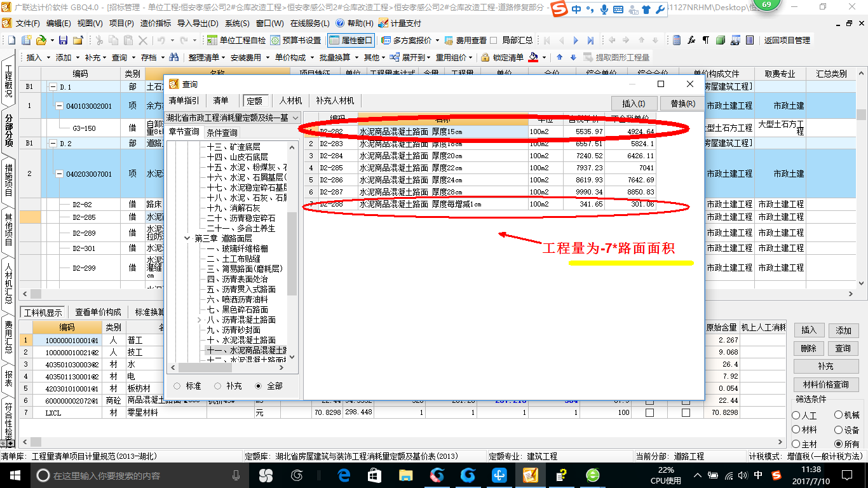Screen dimensions: 868x488
Task: Click the 费用查看 cost view tool
Action: click(465, 40)
